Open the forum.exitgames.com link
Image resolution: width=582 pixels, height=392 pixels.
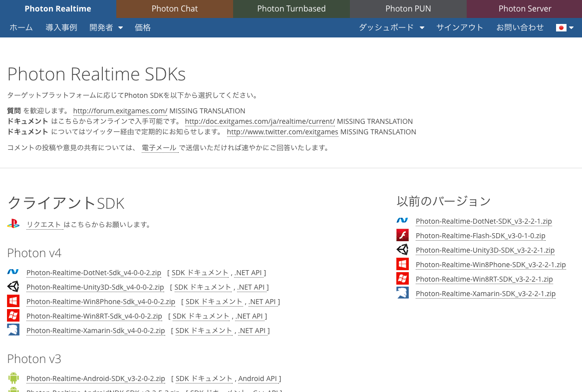[120, 111]
